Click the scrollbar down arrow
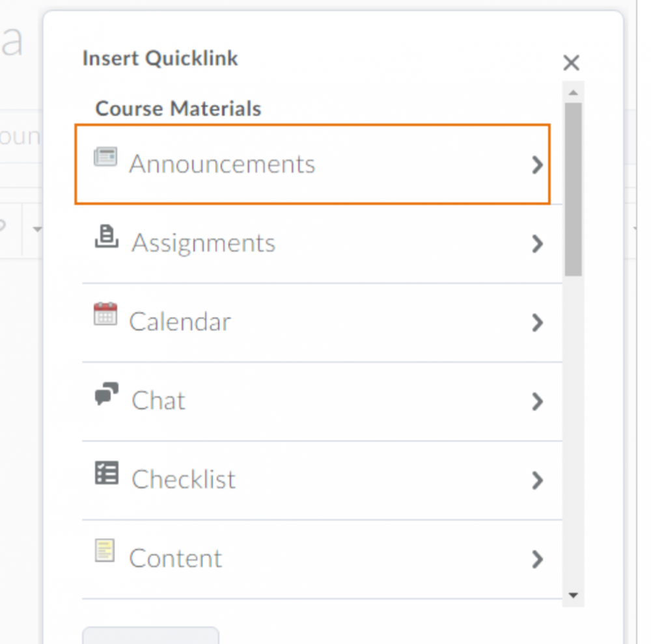Image resolution: width=651 pixels, height=644 pixels. pyautogui.click(x=574, y=594)
